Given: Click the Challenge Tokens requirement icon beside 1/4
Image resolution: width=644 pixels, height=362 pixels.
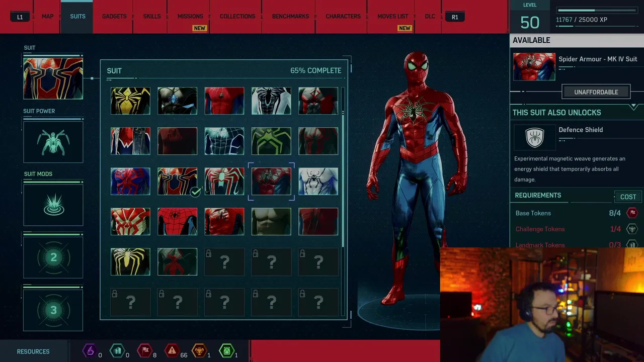Looking at the screenshot, I should click(x=632, y=229).
